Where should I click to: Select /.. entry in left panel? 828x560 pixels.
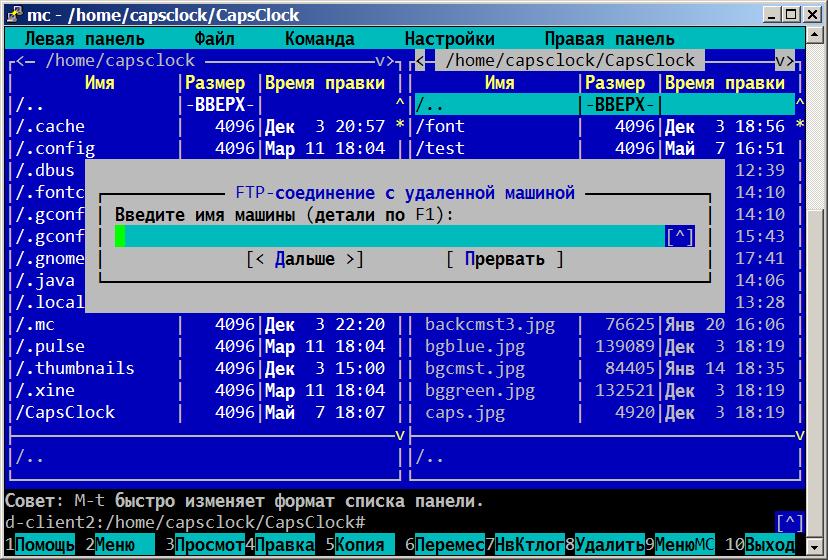[205, 105]
